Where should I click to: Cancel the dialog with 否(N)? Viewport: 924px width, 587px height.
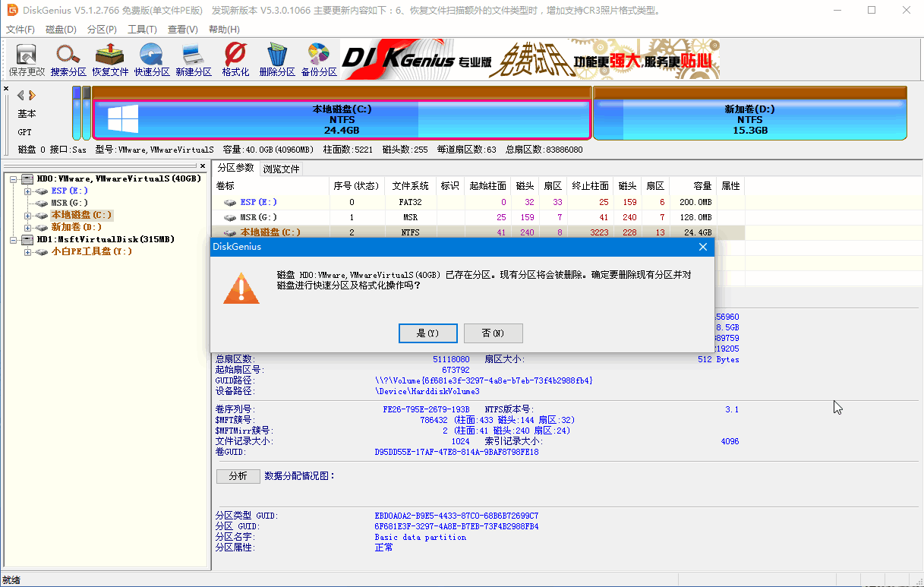(x=494, y=333)
